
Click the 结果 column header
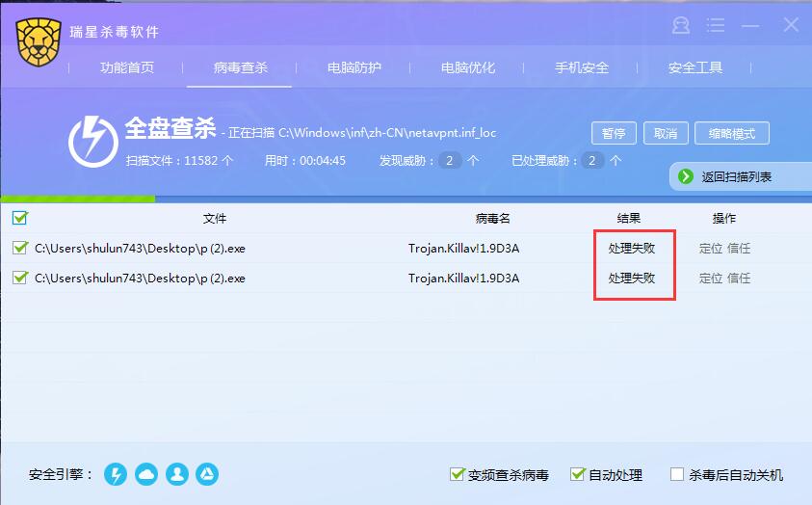tap(629, 219)
